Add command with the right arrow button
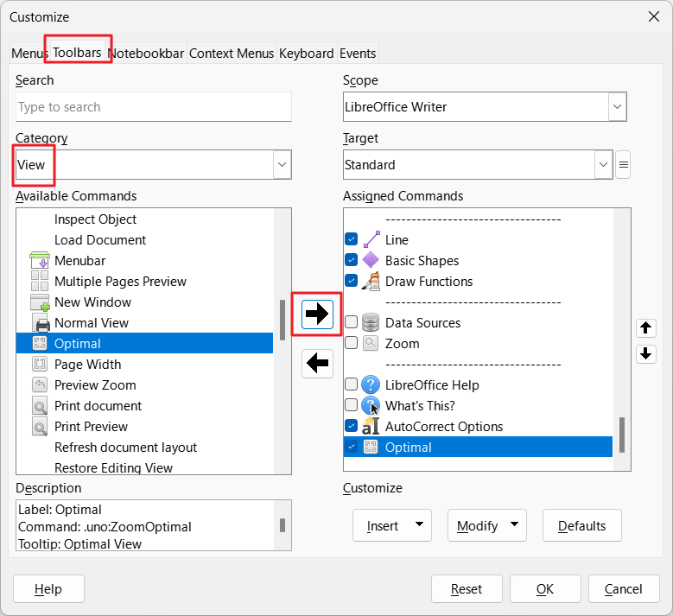Image resolution: width=673 pixels, height=616 pixels. point(317,314)
